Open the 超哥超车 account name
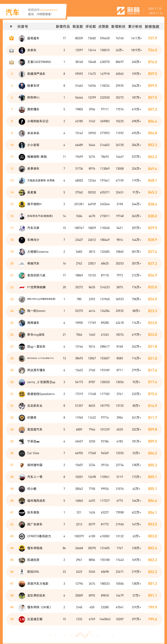 tap(33, 38)
